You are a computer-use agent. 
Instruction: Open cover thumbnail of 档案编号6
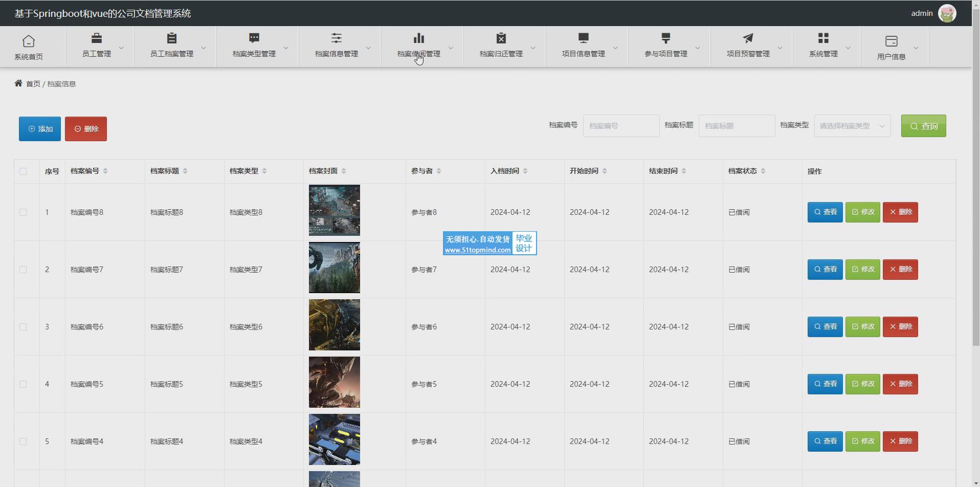click(335, 325)
